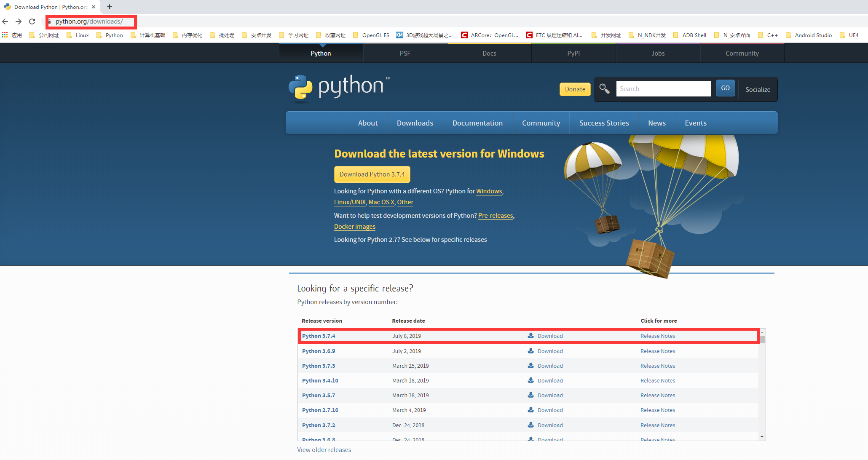
Task: Click the Search input field
Action: pos(663,89)
